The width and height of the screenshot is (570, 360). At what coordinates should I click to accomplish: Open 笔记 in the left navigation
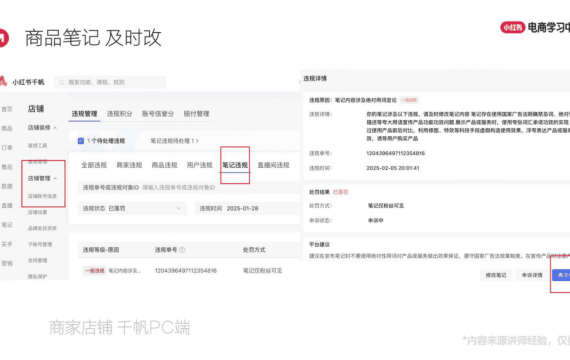7,225
